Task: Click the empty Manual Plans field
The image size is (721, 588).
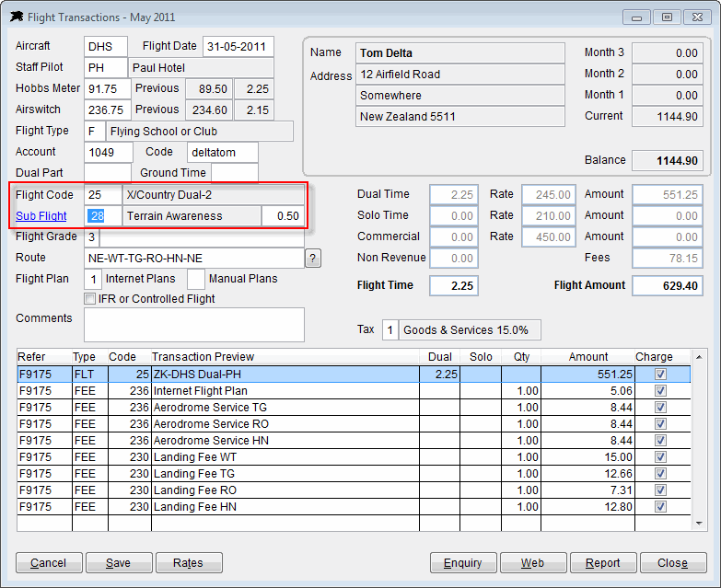Action: click(196, 279)
